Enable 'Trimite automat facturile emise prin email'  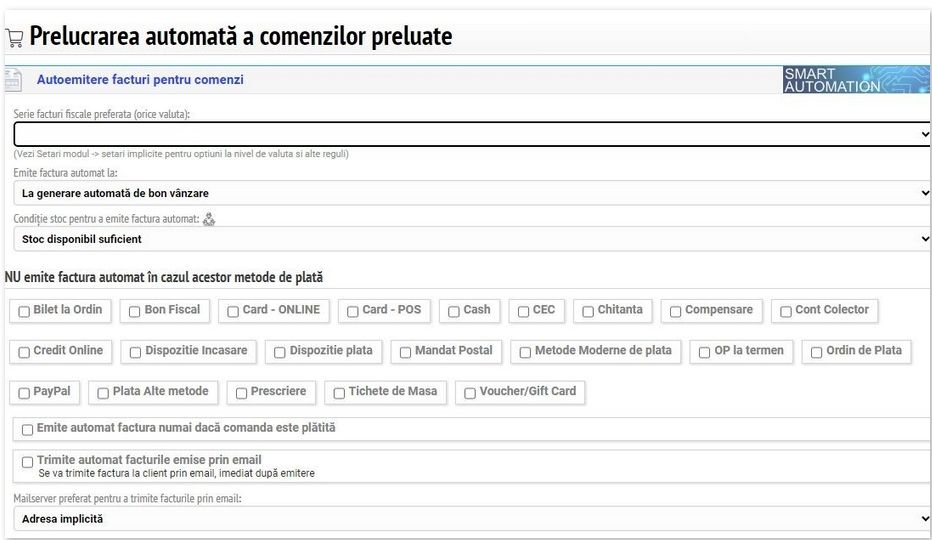tap(28, 462)
